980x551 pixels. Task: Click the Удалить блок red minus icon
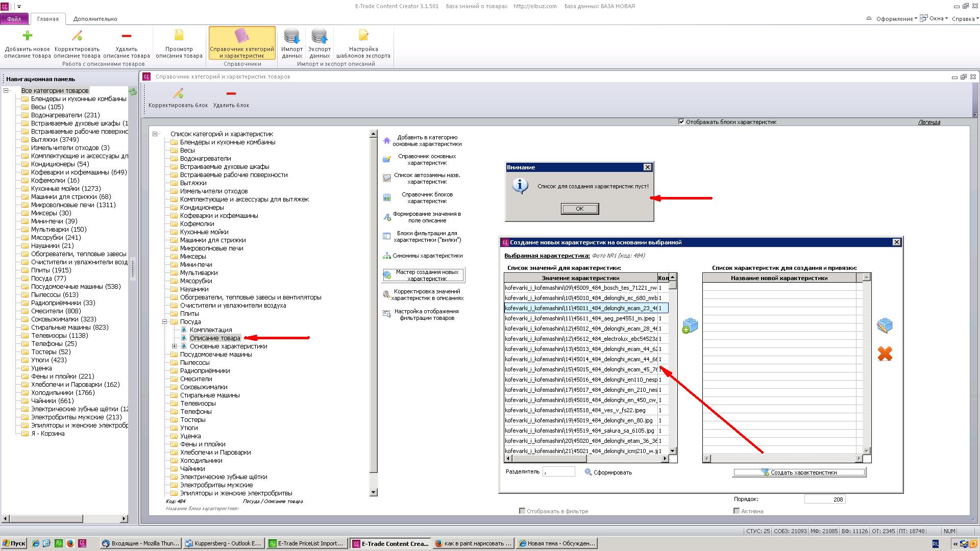(x=231, y=93)
